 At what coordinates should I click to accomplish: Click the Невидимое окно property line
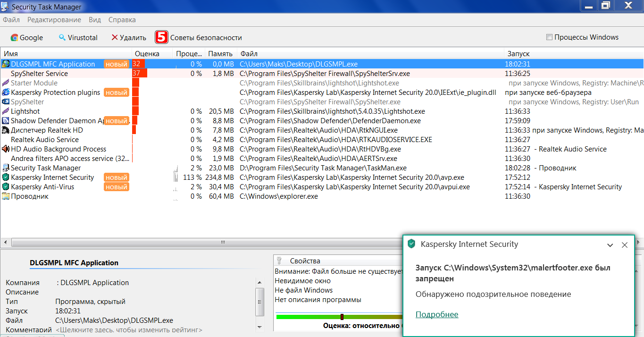[304, 281]
